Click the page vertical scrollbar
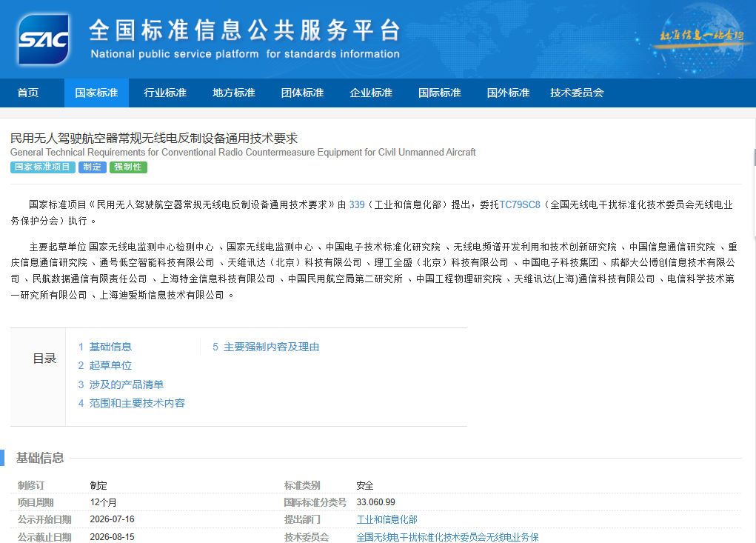Image resolution: width=756 pixels, height=543 pixels. click(x=754, y=158)
